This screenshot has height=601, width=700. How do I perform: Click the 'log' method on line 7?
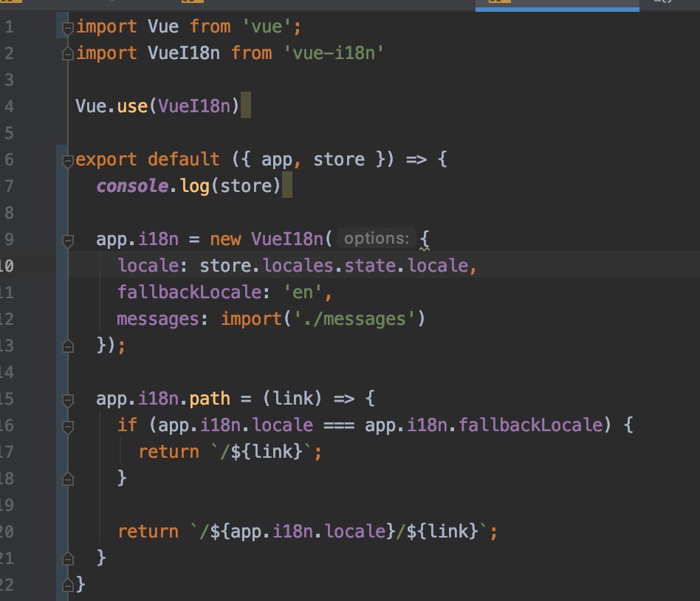coord(195,186)
